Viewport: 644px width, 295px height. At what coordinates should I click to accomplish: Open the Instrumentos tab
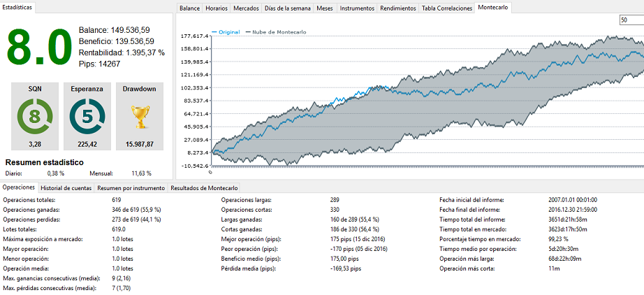tap(356, 8)
